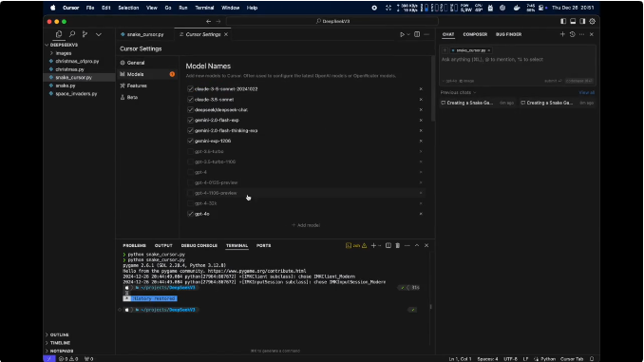Toggle the claude-3.5-sonnet checkbox

pyautogui.click(x=190, y=100)
